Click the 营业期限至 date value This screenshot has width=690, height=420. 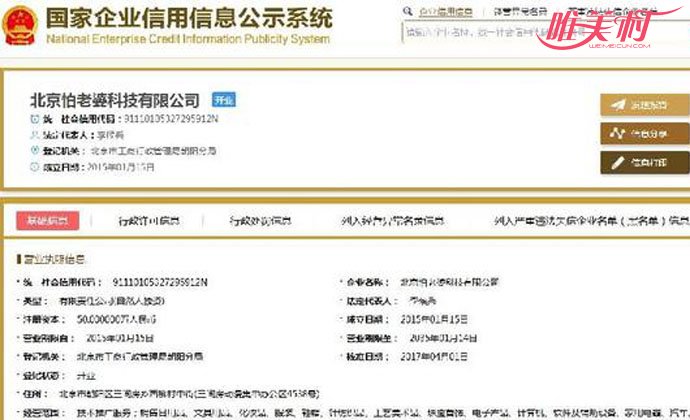[x=443, y=338]
